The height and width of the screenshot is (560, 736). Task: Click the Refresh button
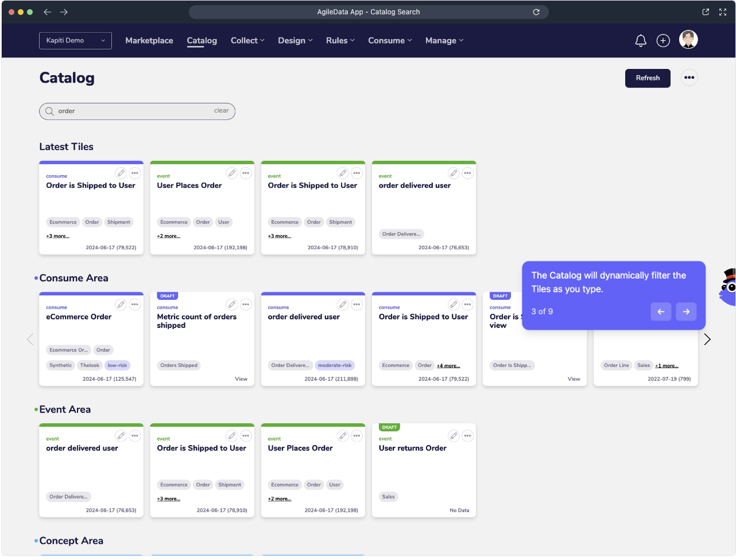(x=648, y=78)
